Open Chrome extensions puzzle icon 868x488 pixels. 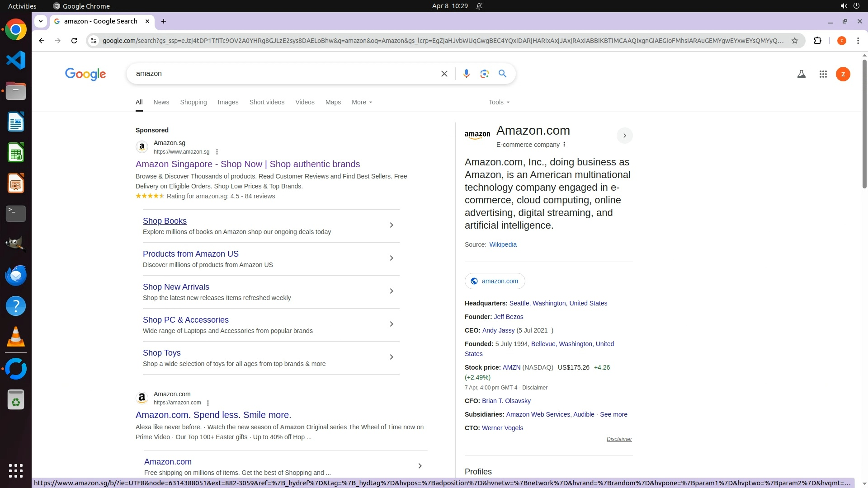817,41
